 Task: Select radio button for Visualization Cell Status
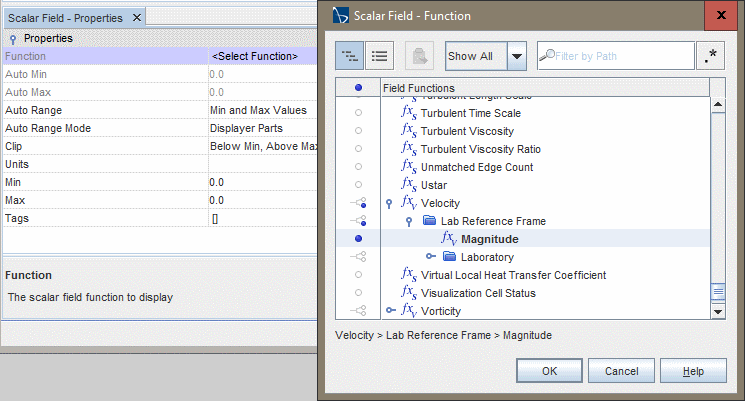point(358,293)
